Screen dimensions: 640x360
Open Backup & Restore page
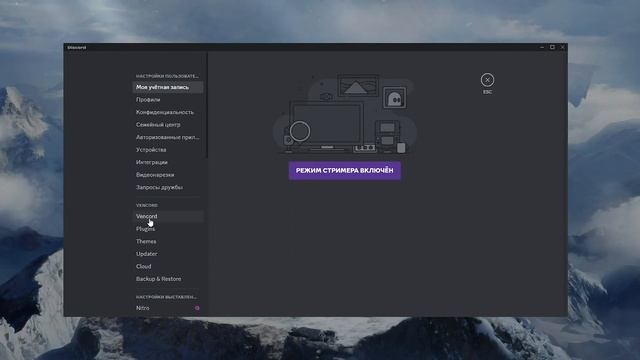(168, 279)
